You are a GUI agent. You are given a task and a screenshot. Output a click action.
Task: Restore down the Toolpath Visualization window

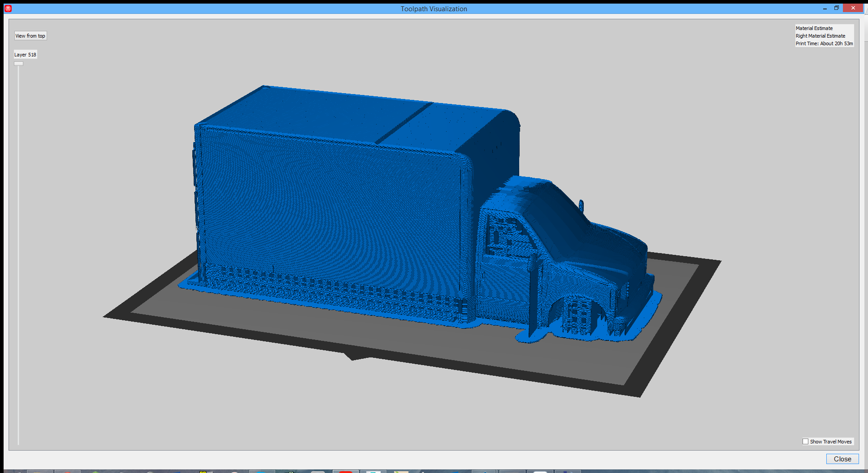[837, 8]
